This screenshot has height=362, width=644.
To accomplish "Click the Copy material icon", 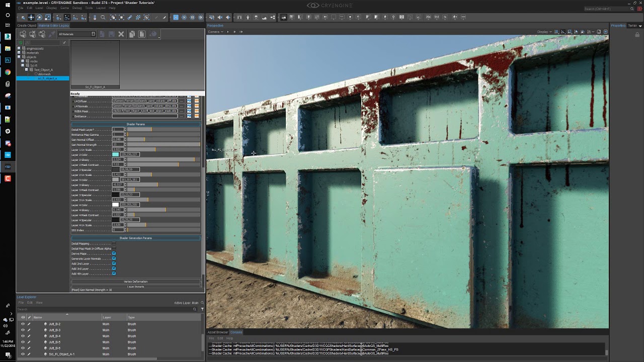I will tap(132, 34).
